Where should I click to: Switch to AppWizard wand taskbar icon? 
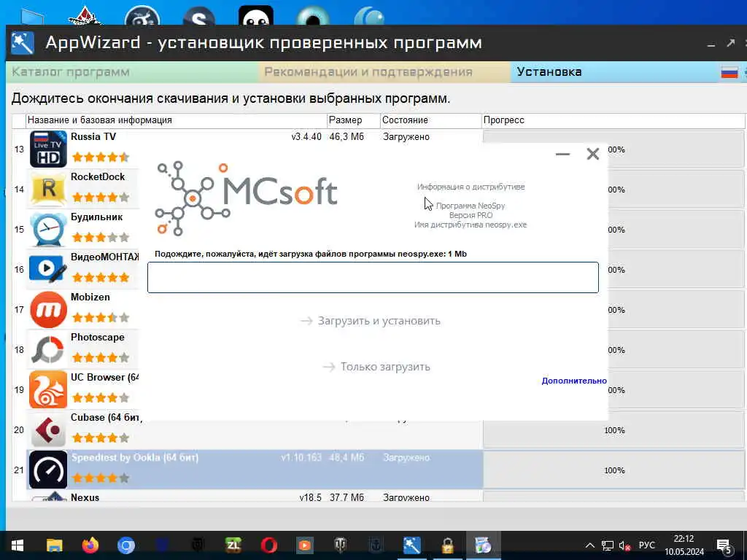click(412, 545)
